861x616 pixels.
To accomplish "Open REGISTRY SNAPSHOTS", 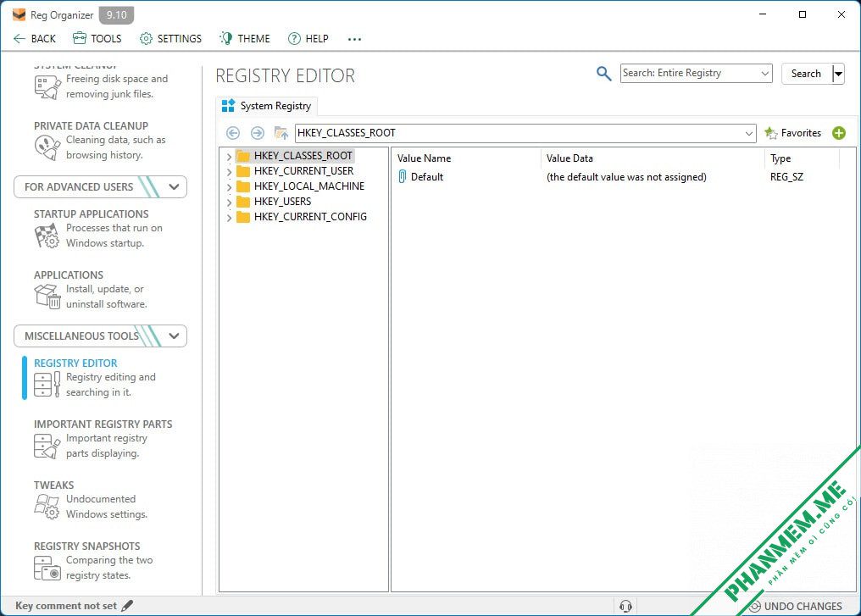I will (86, 546).
